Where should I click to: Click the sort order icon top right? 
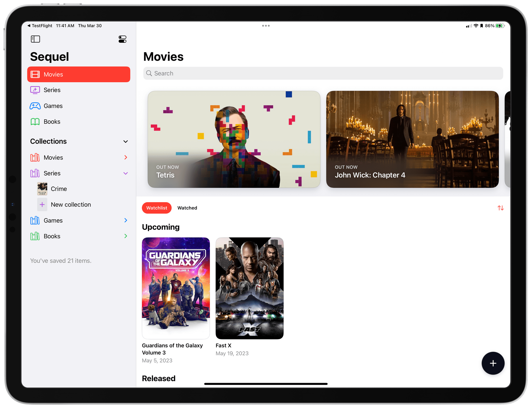tap(500, 208)
